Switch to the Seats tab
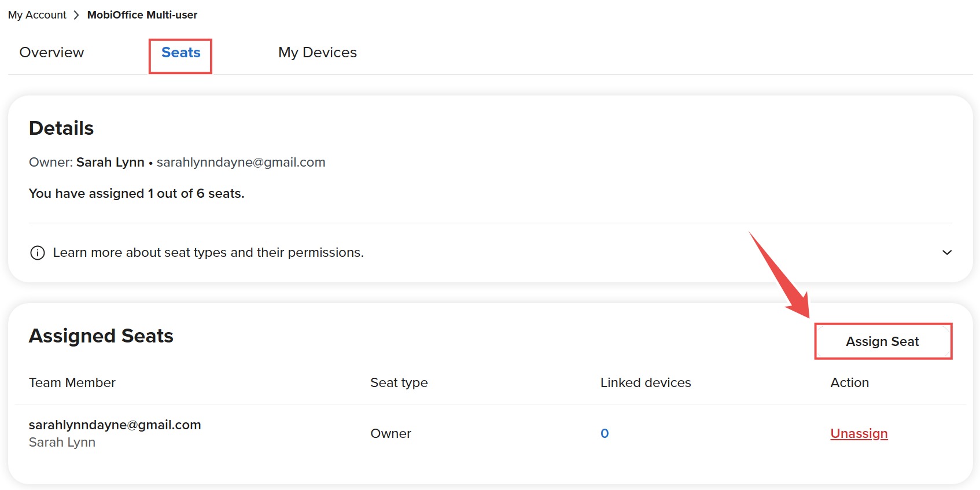Screen dimensions: 980x490 coord(181,53)
